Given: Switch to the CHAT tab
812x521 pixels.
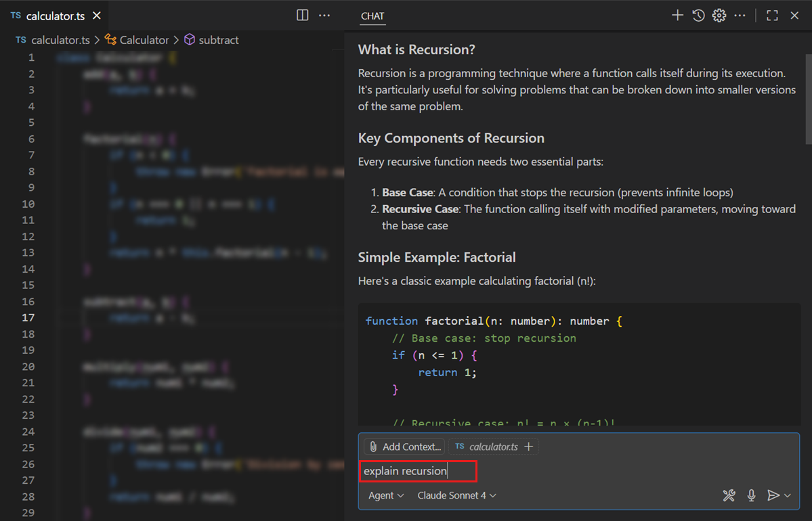Looking at the screenshot, I should pyautogui.click(x=372, y=16).
